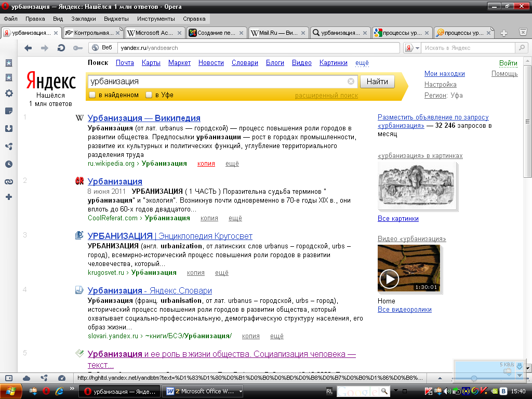Image resolution: width=532 pixels, height=399 pixels.
Task: Launch Opera from quick launch
Action: 46,391
